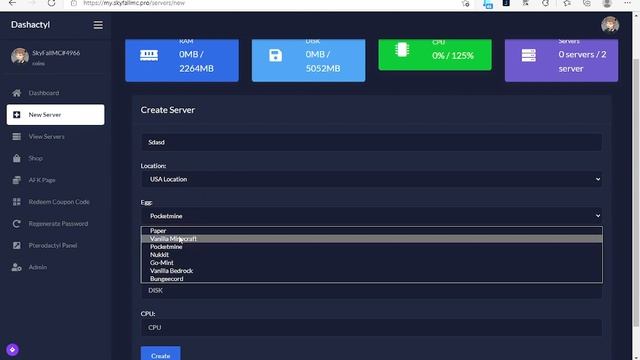640x360 pixels.
Task: Open the profile avatar in the top right
Action: [x=610, y=25]
